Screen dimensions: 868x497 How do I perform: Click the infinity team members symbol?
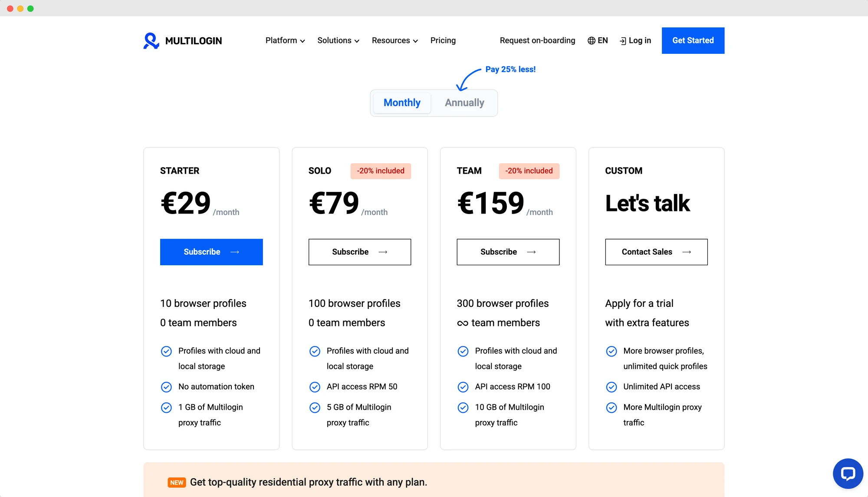click(x=463, y=323)
